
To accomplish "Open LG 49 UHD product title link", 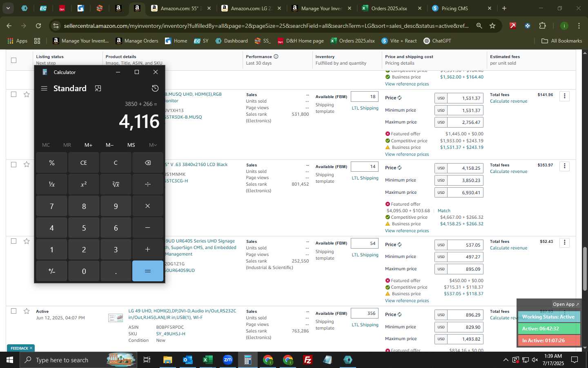I will 182,314.
